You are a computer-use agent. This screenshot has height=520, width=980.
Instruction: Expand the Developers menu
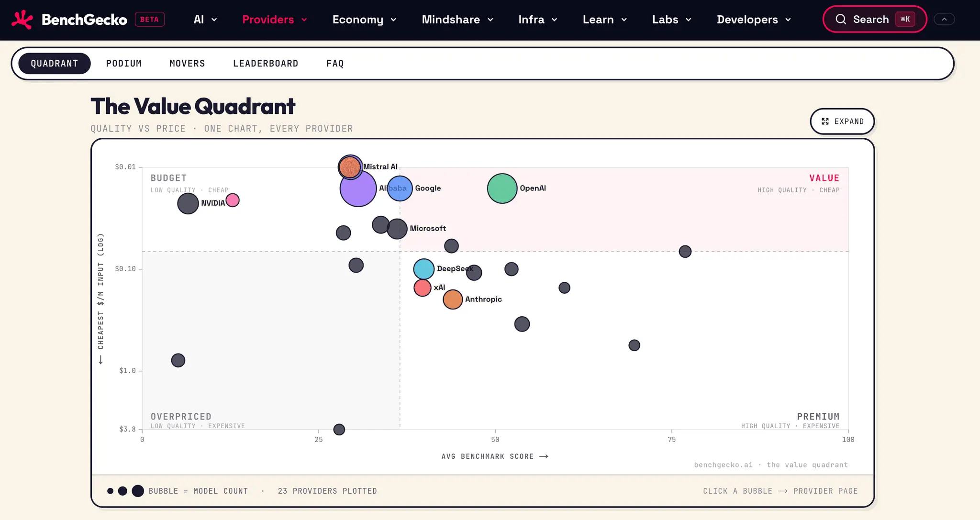tap(754, 20)
